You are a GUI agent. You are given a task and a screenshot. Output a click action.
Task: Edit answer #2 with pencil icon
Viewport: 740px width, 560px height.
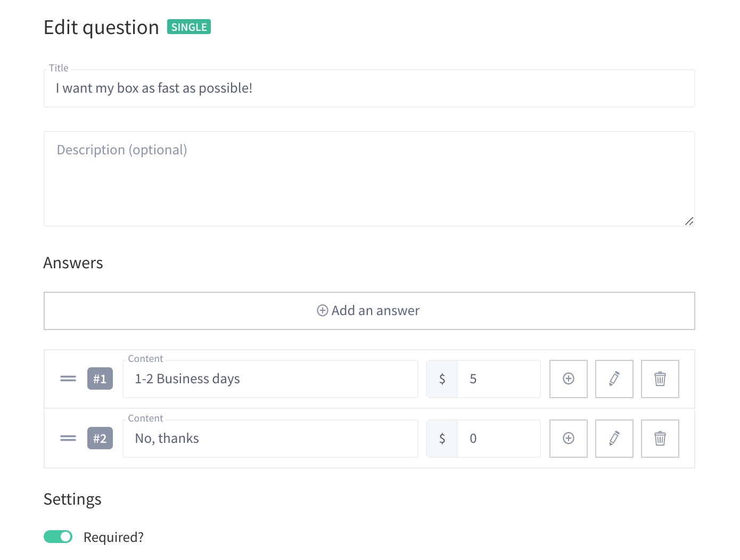click(x=614, y=439)
